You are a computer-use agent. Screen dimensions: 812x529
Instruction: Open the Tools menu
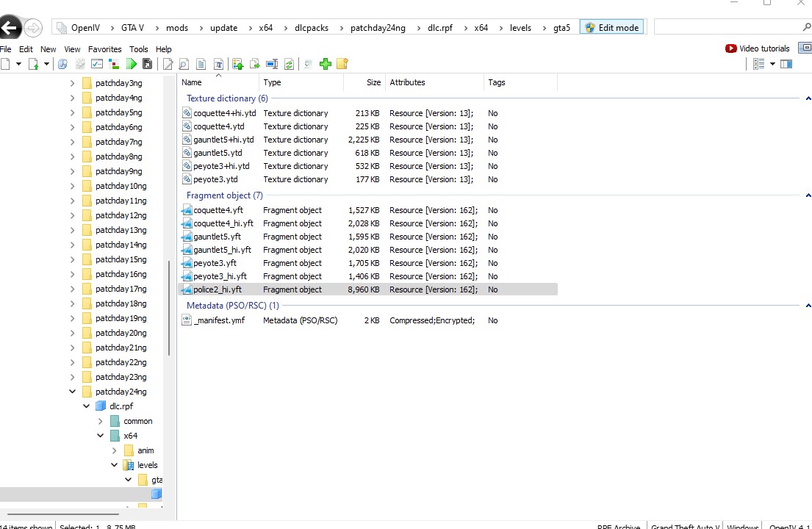pos(138,49)
